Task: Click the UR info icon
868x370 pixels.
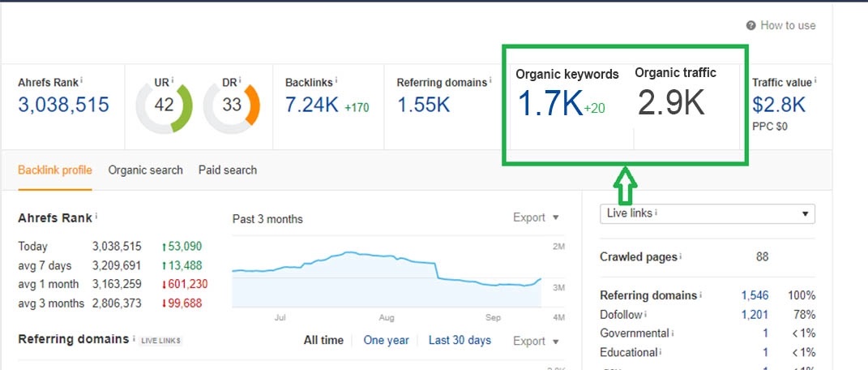Action: (x=173, y=80)
